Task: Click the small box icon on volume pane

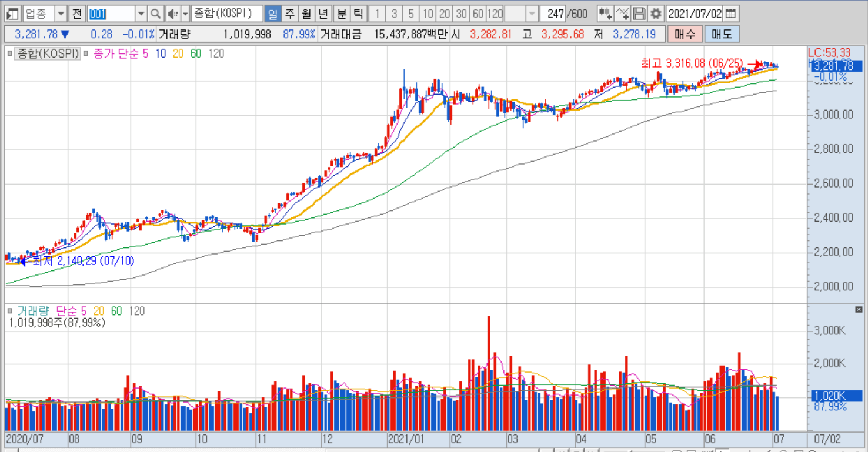Action: point(858,309)
